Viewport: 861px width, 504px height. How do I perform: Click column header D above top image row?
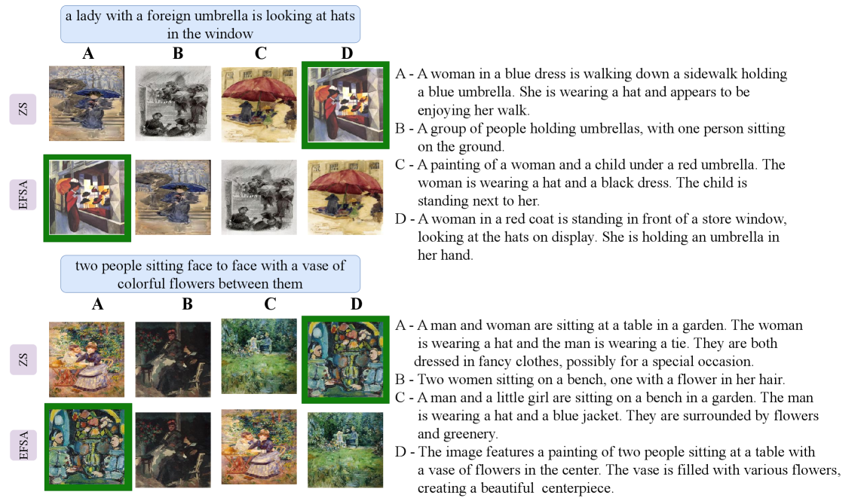point(347,53)
